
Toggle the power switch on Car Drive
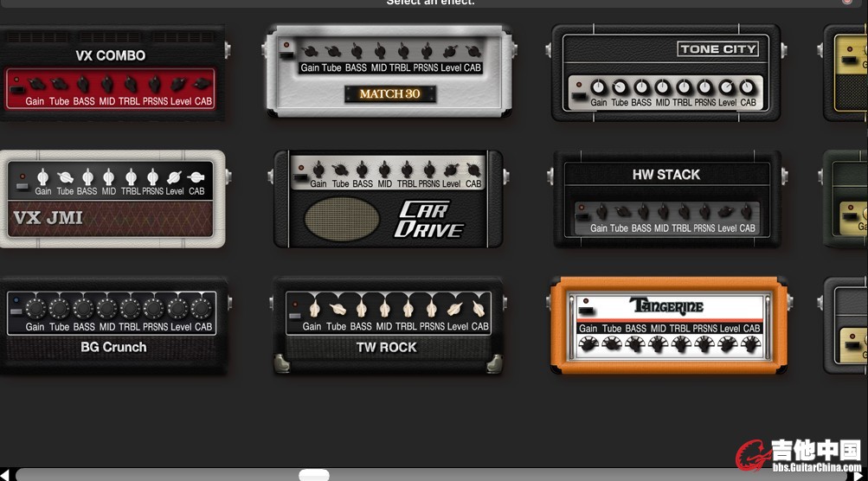300,177
